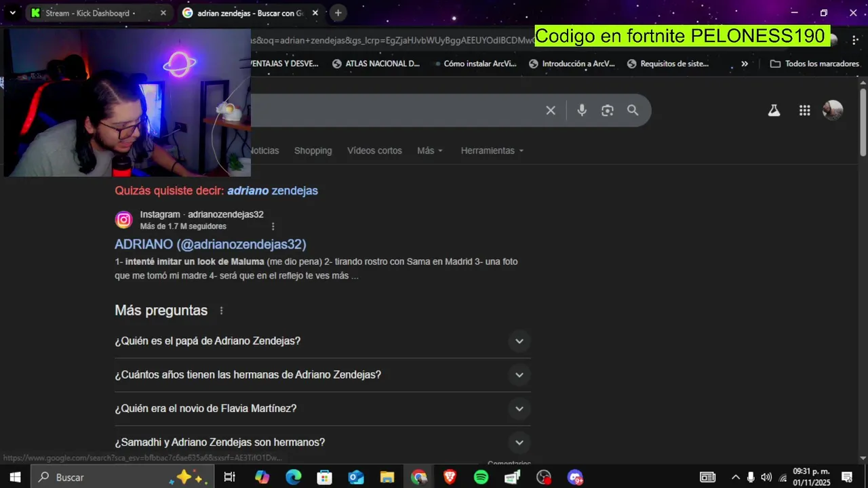Open the Introducción a ArcV... bookmark

[x=572, y=64]
